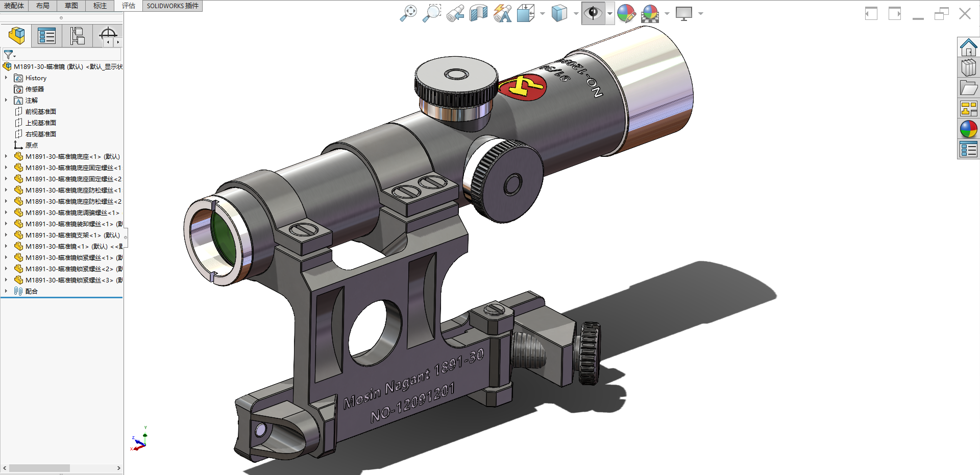The width and height of the screenshot is (980, 475).
Task: Expand the 注解 node
Action: pyautogui.click(x=6, y=100)
